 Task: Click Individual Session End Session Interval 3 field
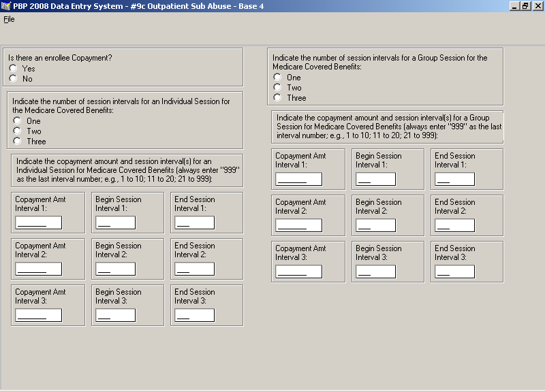(194, 315)
